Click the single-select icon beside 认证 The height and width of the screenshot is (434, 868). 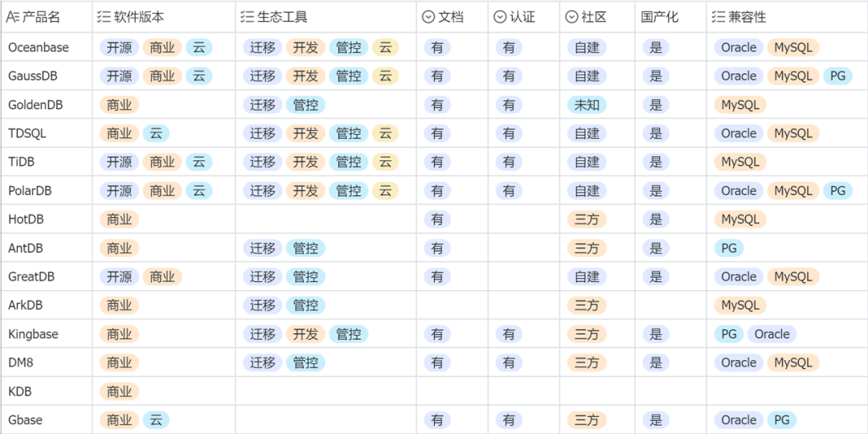pyautogui.click(x=500, y=17)
